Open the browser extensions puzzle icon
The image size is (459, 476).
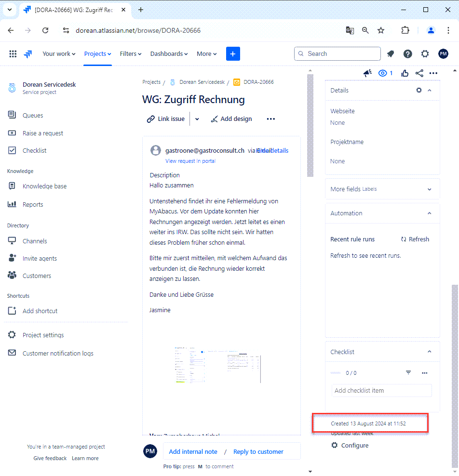[405, 30]
